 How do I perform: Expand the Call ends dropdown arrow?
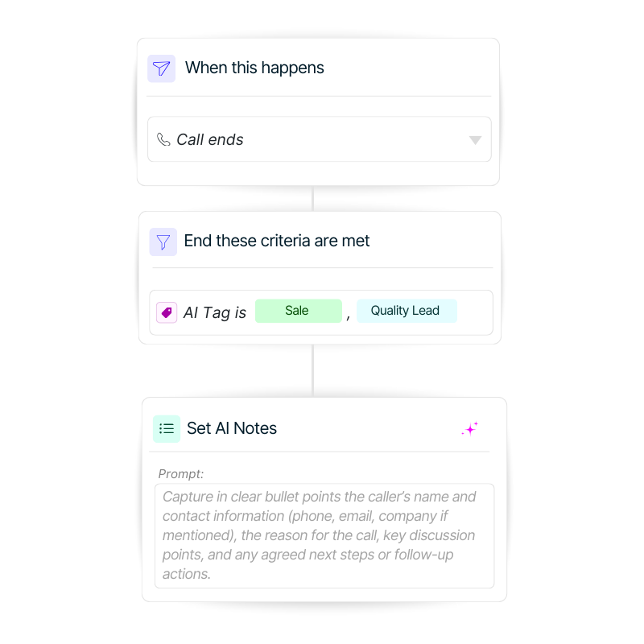tap(475, 140)
